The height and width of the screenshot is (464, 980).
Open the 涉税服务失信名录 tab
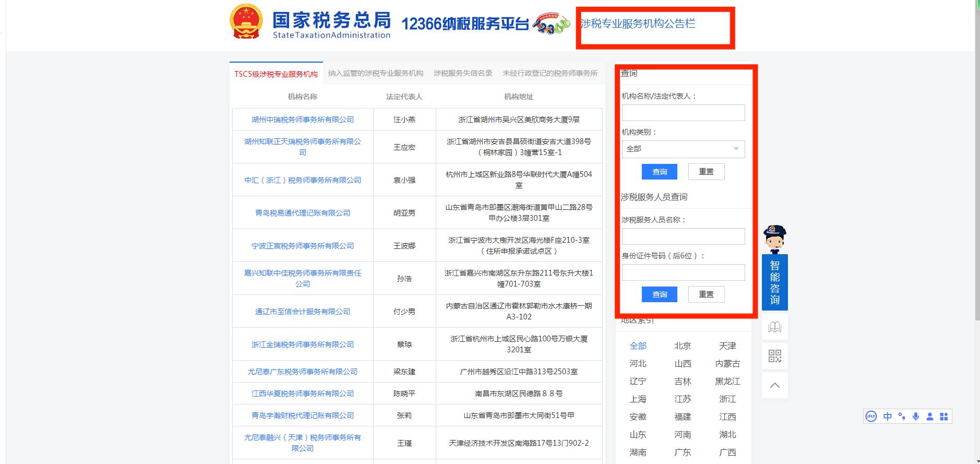[463, 74]
